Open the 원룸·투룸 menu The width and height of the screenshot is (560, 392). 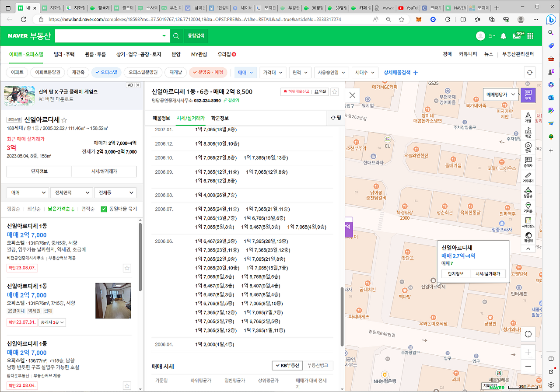(x=95, y=55)
